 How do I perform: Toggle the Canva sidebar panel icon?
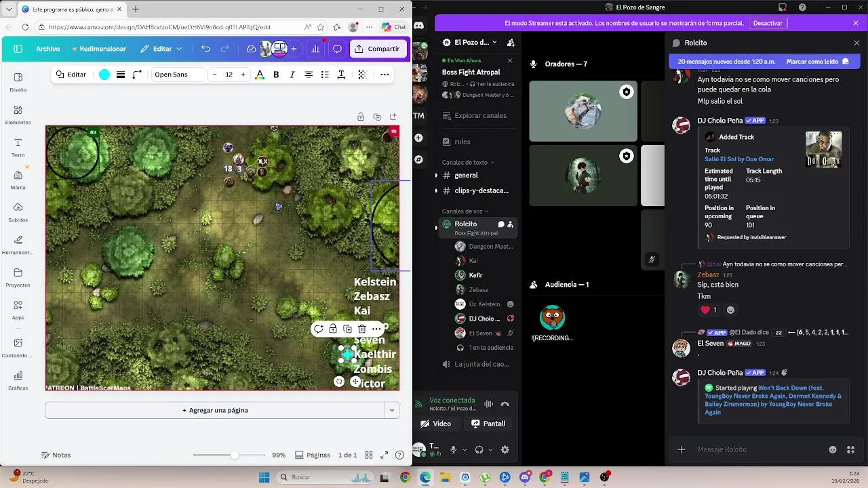coord(18,49)
